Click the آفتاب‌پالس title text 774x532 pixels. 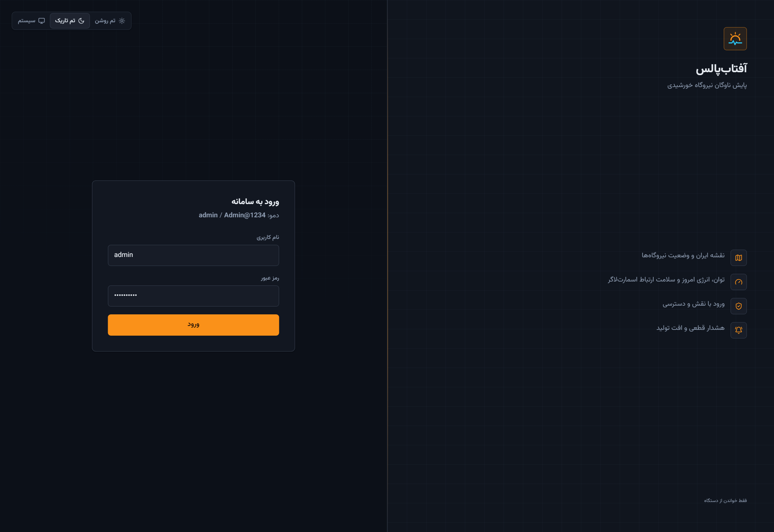point(721,68)
